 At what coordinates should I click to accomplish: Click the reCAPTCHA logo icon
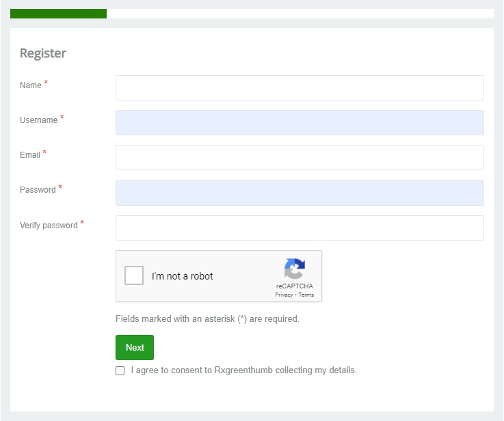295,269
